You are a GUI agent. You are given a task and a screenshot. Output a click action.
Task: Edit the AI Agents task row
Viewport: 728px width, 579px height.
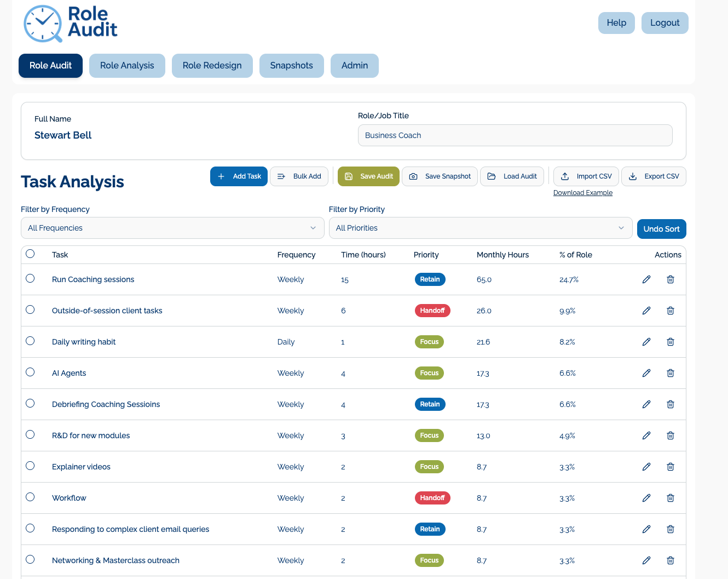646,373
